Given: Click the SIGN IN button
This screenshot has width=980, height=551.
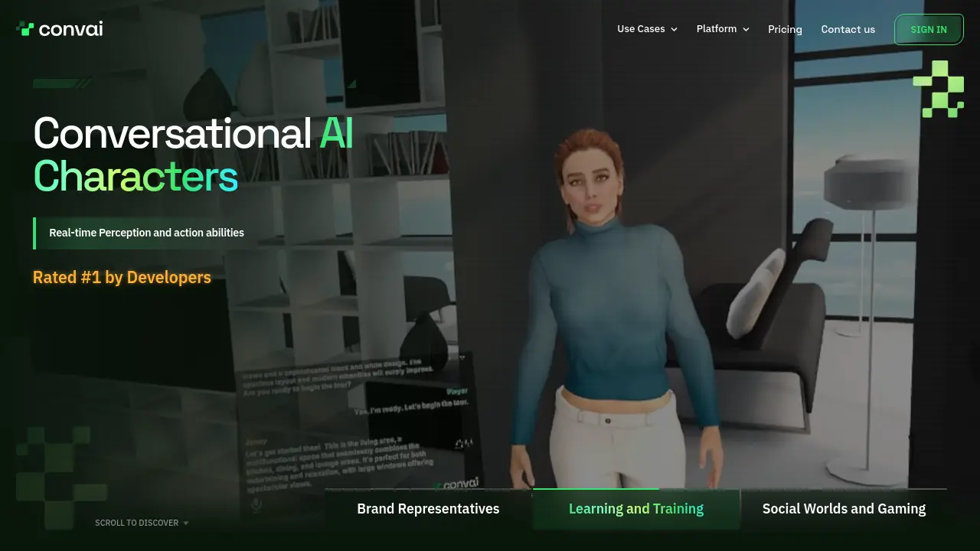Looking at the screenshot, I should pyautogui.click(x=929, y=29).
